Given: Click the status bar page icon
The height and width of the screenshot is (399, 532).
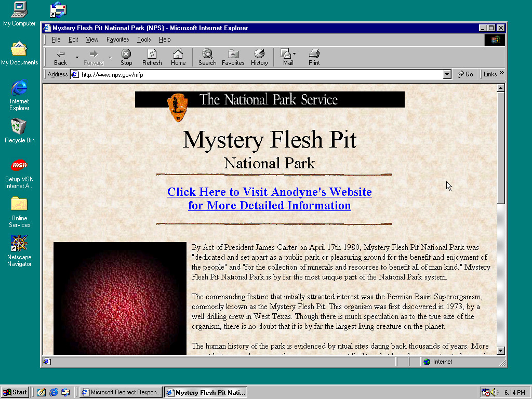Looking at the screenshot, I should click(x=47, y=362).
